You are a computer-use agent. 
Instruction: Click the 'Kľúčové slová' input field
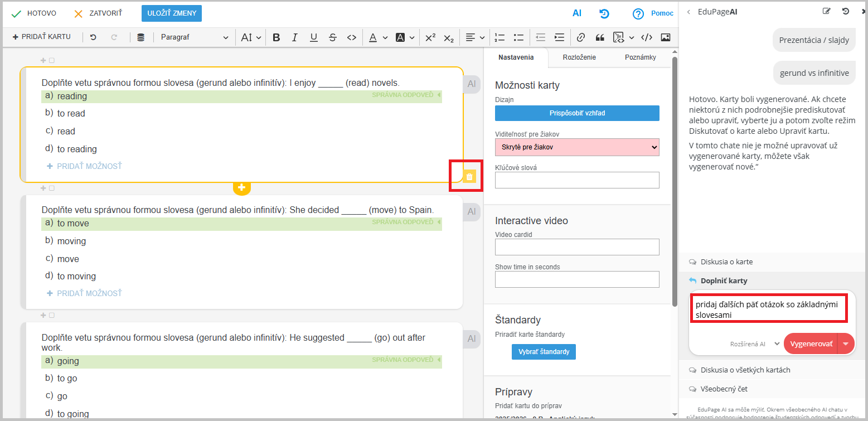(577, 180)
